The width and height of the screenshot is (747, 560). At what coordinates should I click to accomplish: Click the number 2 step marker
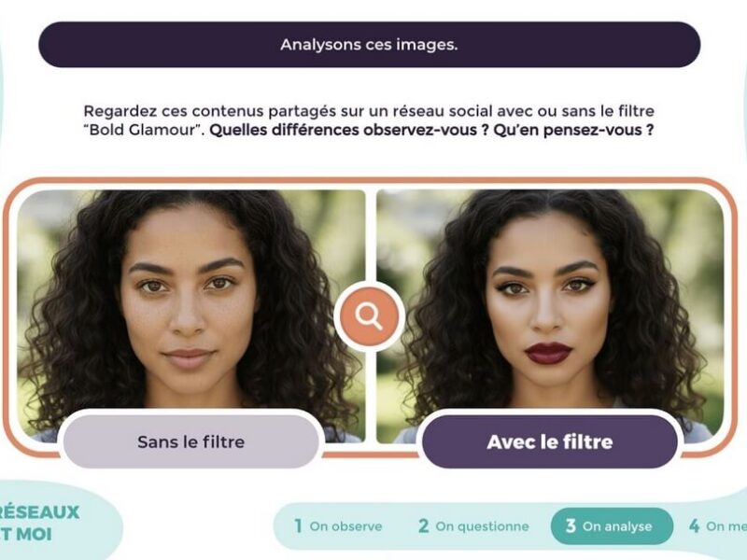(x=424, y=526)
